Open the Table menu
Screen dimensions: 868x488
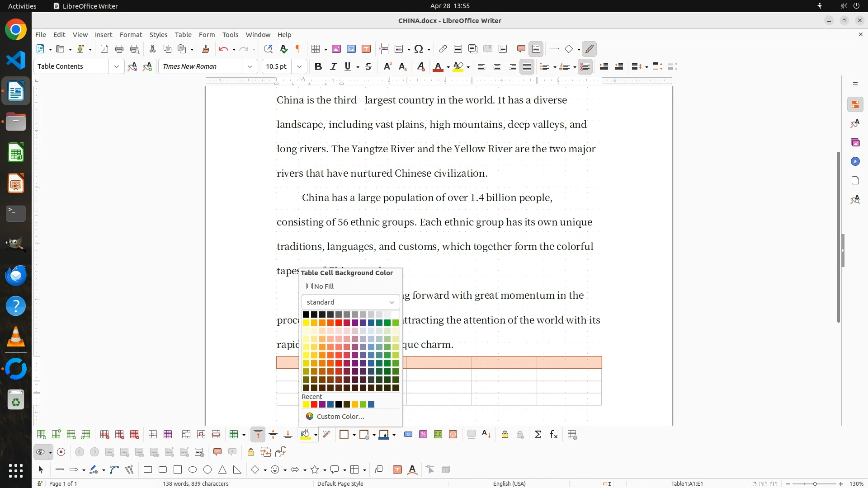click(183, 34)
